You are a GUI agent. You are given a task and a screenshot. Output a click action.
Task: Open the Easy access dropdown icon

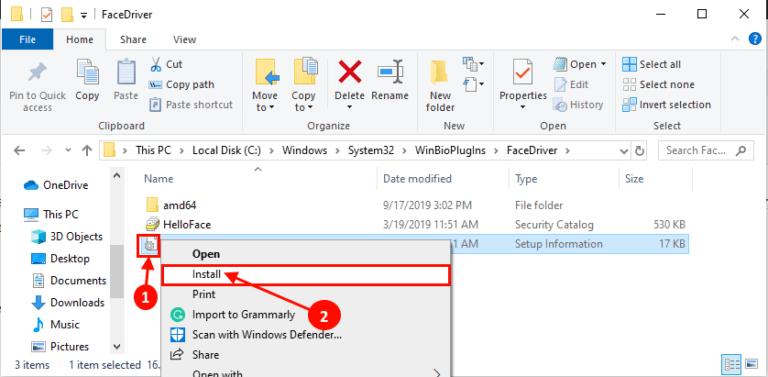click(x=473, y=85)
